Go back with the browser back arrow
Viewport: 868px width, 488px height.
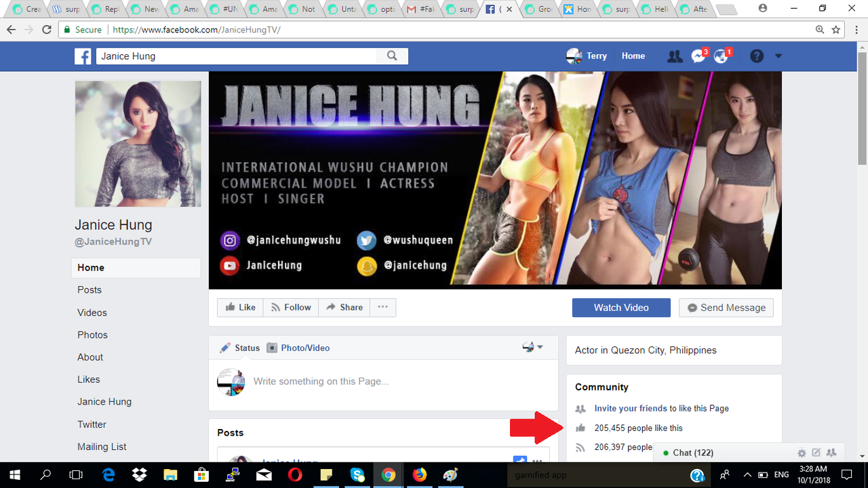11,30
